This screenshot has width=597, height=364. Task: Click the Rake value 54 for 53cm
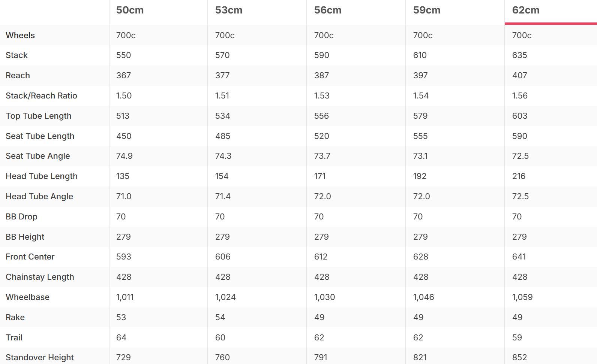tap(220, 317)
